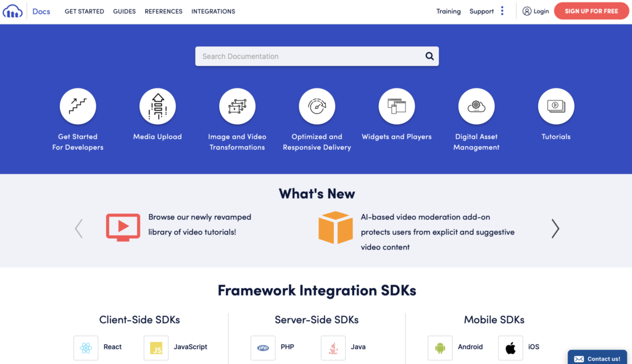Screen dimensions: 632x364
Task: Go to Support page
Action: coord(481,11)
